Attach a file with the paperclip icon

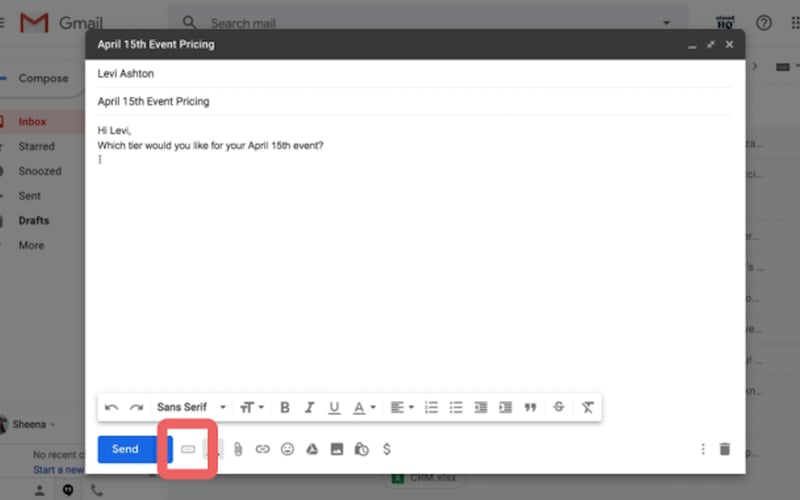238,449
